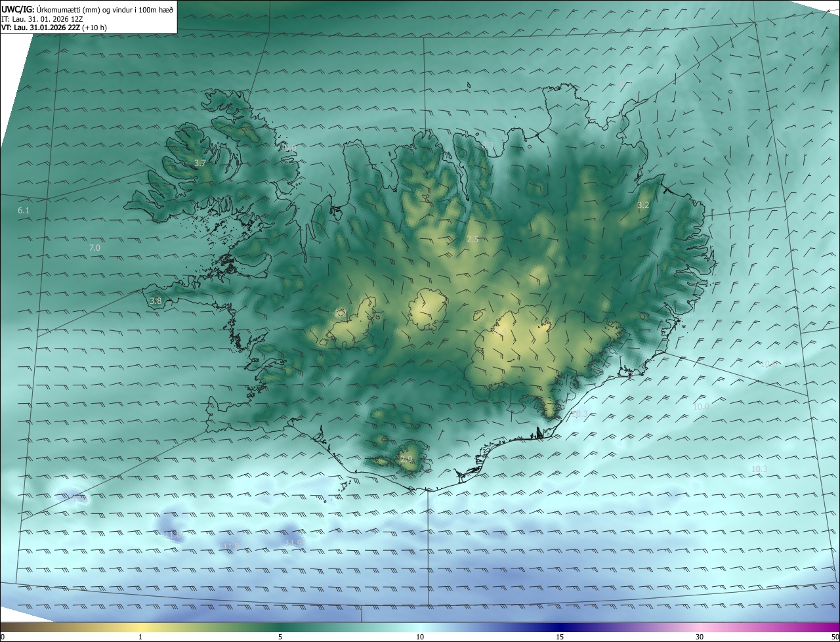Click the 6.1 value label over the western sea

click(24, 211)
